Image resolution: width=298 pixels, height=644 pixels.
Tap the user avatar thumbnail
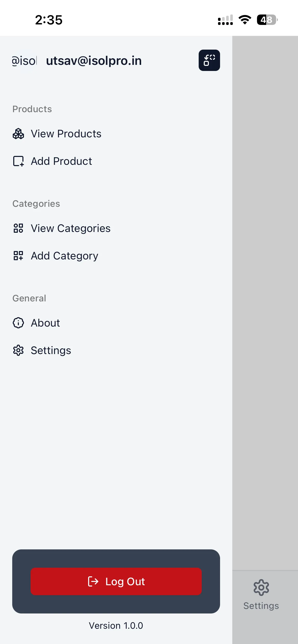(x=24, y=61)
